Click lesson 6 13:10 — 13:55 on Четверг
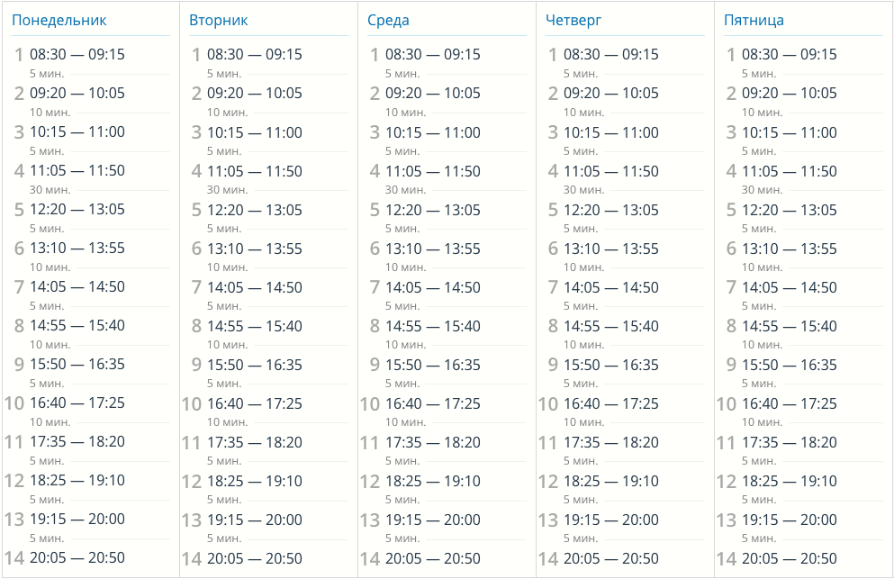Viewport: 894px width, 588px height. click(x=611, y=249)
